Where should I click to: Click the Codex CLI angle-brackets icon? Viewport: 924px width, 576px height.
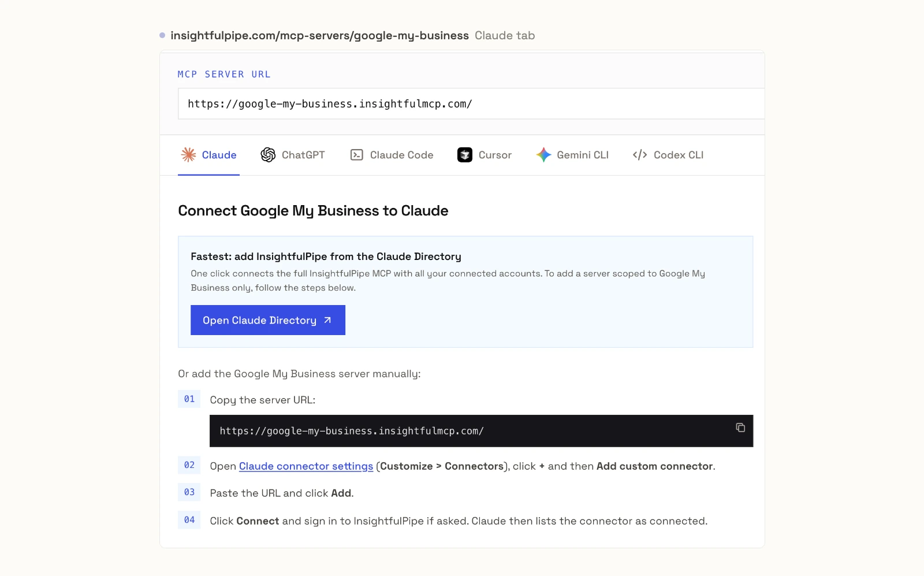[640, 155]
